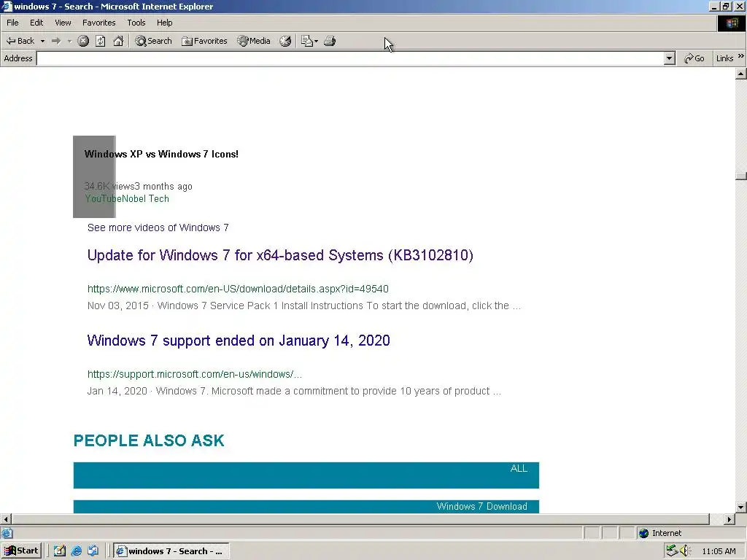This screenshot has width=747, height=560.
Task: Select the windows 7 - Search taskbar button
Action: (171, 551)
